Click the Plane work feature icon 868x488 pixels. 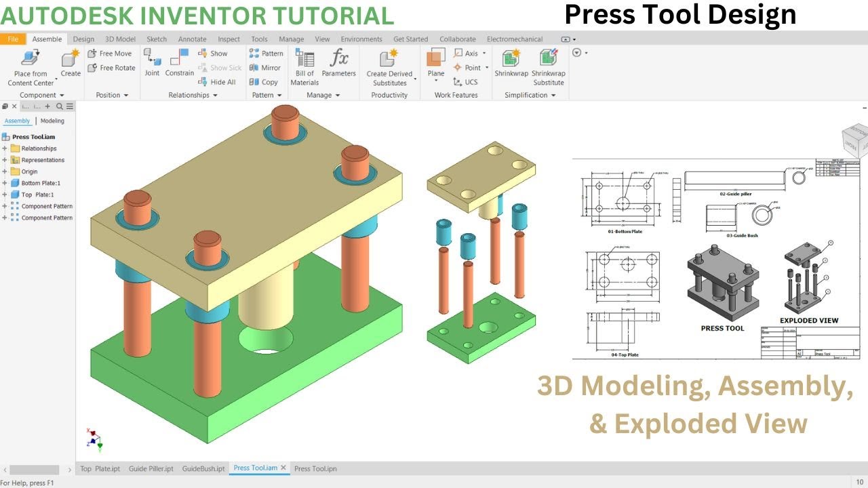coord(436,58)
